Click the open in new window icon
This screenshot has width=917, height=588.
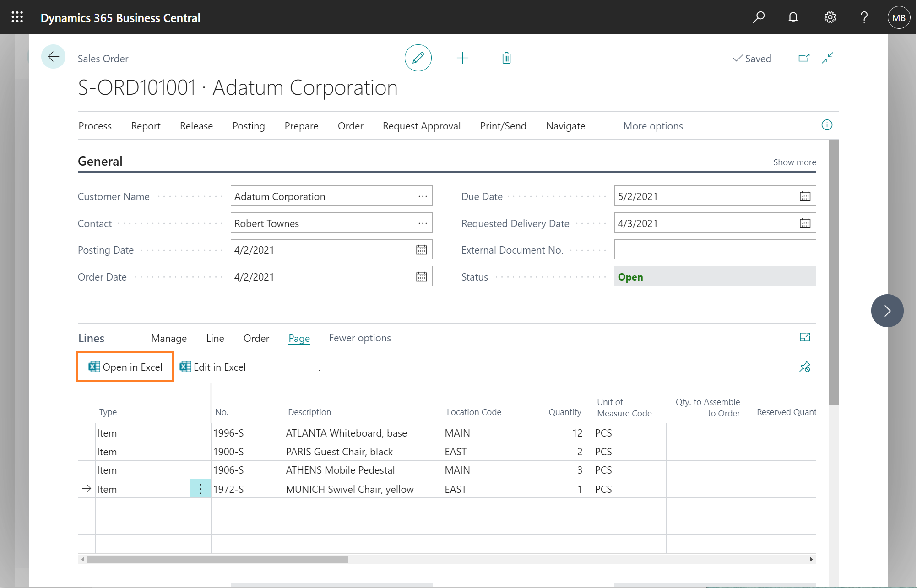tap(805, 58)
